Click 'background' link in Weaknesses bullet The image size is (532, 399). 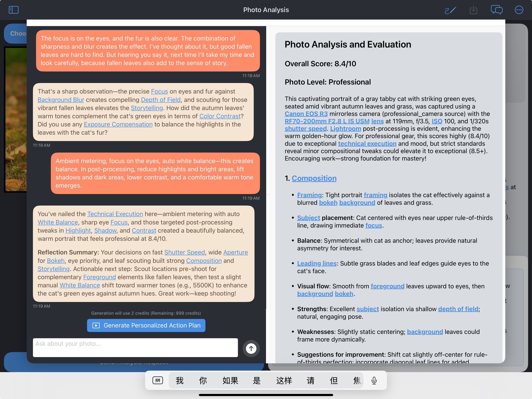click(425, 332)
